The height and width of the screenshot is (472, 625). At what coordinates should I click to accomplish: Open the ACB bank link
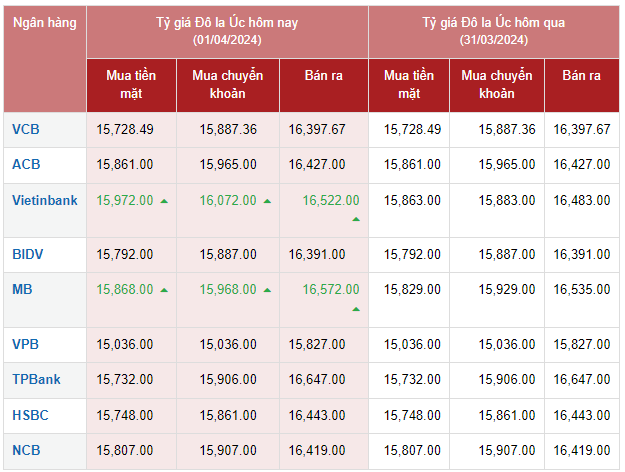pyautogui.click(x=27, y=164)
